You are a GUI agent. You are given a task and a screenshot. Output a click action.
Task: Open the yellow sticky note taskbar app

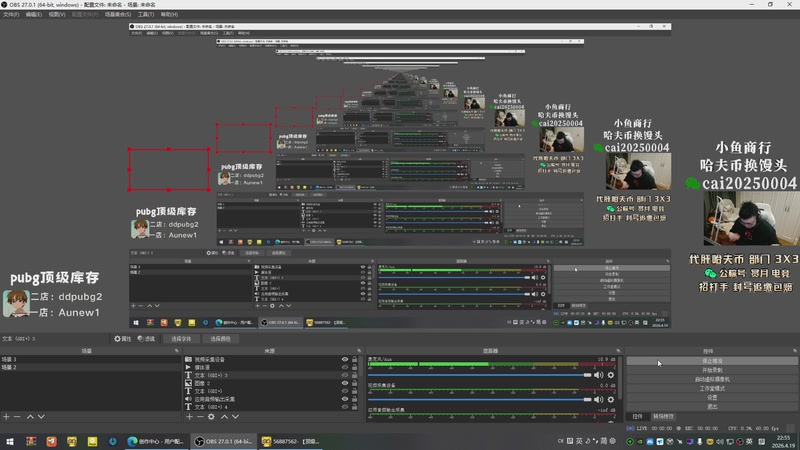92,441
